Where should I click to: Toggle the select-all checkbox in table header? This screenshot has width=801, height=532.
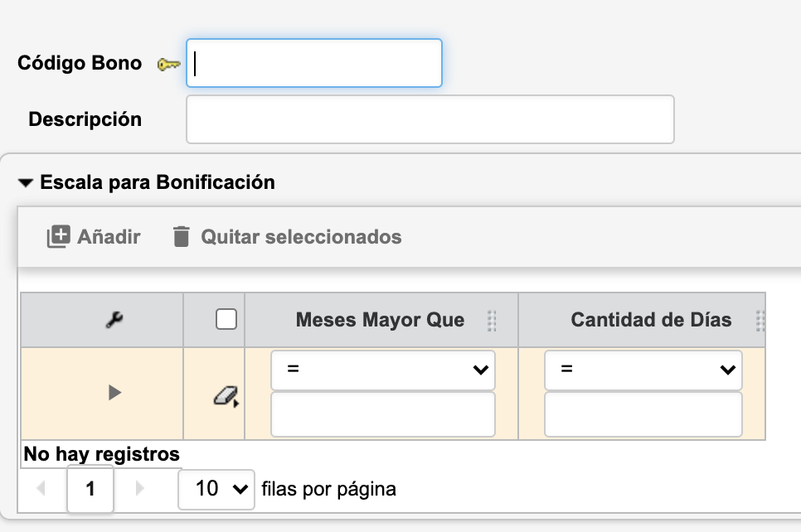(x=226, y=319)
